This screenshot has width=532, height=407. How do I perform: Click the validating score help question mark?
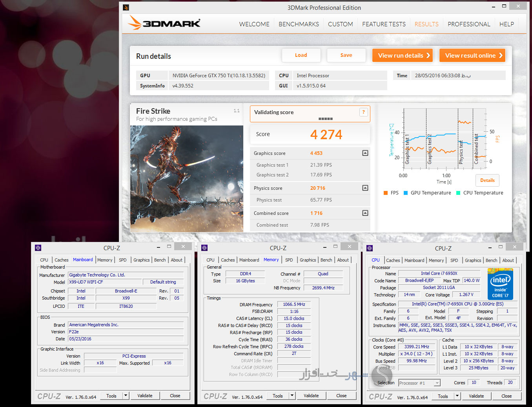(x=363, y=112)
